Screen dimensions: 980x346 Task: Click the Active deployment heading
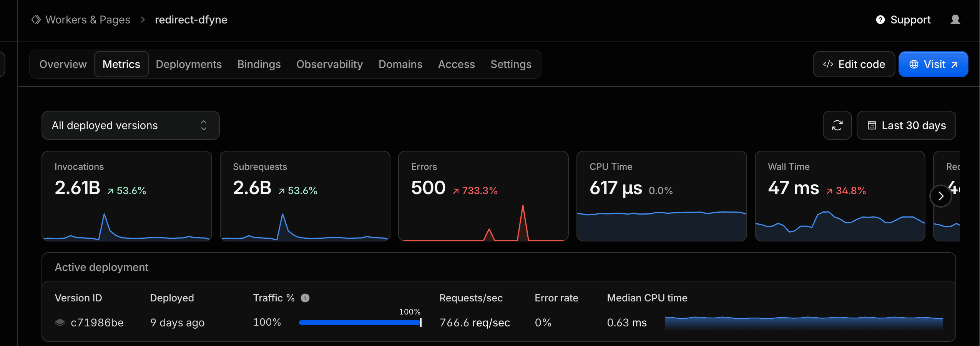[101, 267]
